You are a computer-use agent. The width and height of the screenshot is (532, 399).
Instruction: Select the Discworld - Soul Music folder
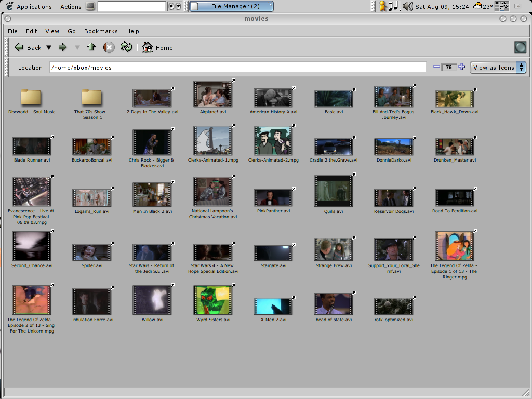point(31,97)
